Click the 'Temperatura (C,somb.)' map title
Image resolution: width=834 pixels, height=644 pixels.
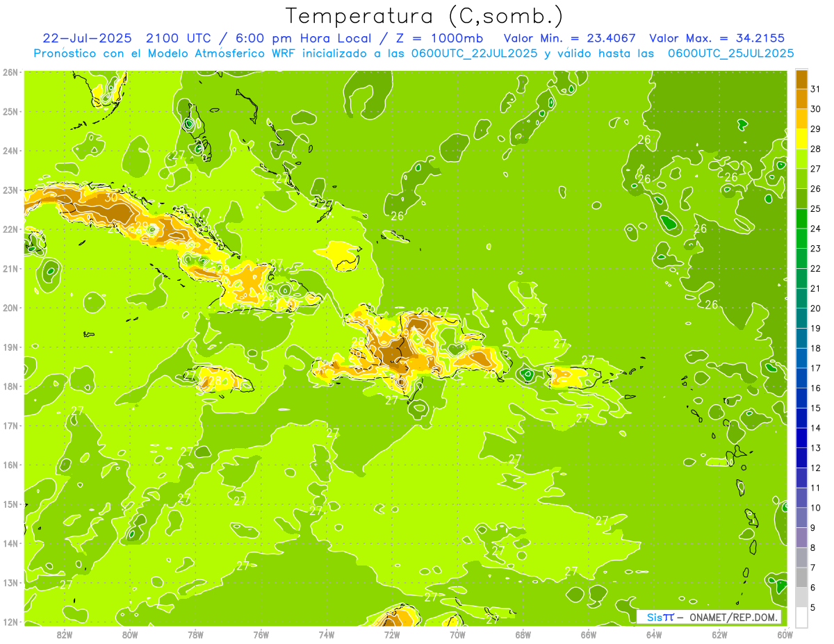coord(425,16)
